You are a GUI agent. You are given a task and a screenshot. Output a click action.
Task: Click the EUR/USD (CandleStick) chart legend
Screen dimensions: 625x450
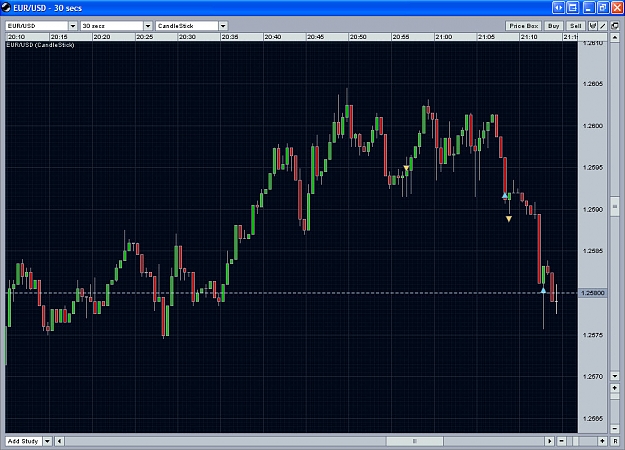[40, 45]
